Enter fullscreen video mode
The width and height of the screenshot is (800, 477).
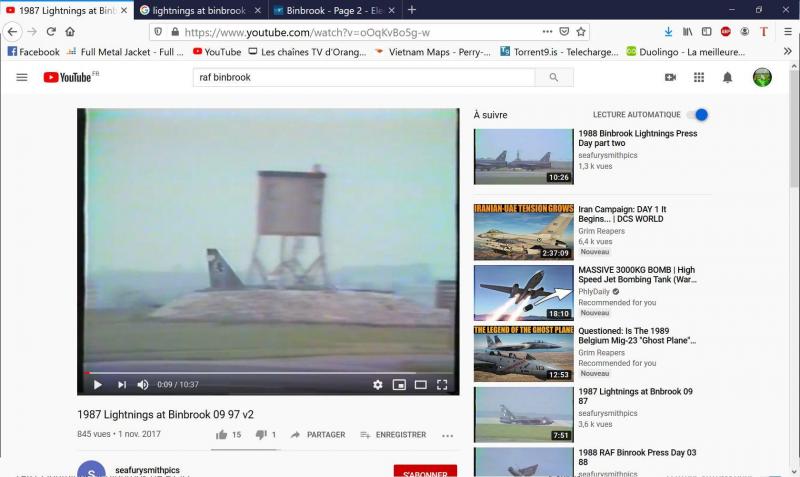pos(442,385)
